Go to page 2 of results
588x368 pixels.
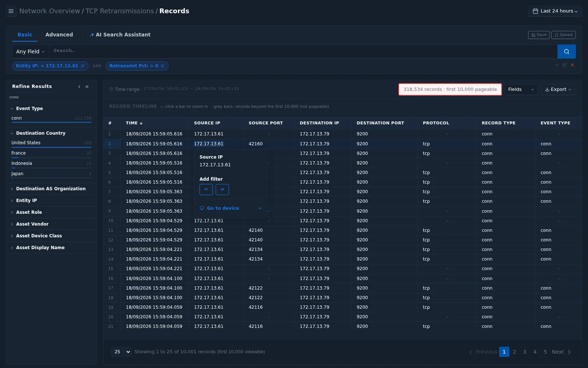[514, 352]
